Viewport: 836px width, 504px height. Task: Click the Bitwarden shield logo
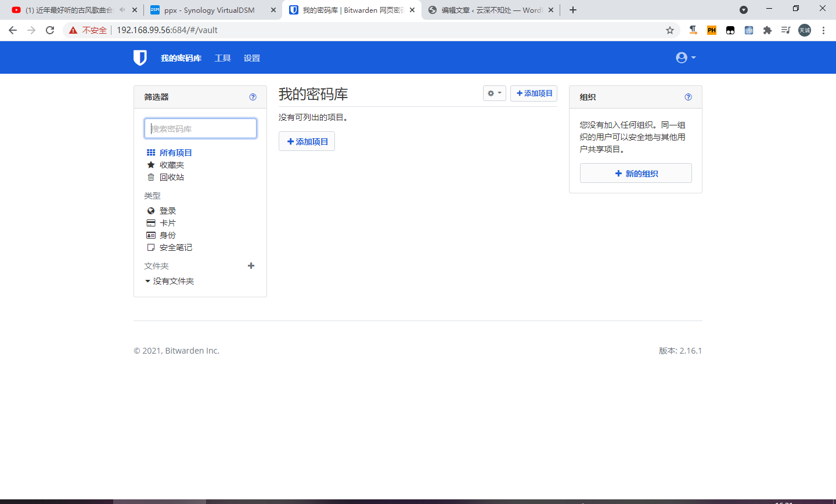pos(140,57)
